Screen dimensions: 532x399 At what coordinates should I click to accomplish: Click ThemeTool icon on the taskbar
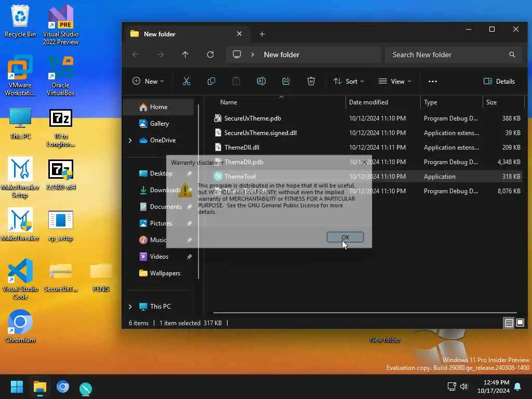point(86,388)
